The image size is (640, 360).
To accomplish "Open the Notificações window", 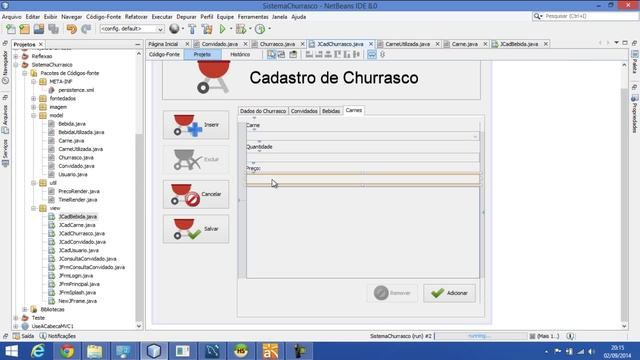I will pyautogui.click(x=58, y=336).
